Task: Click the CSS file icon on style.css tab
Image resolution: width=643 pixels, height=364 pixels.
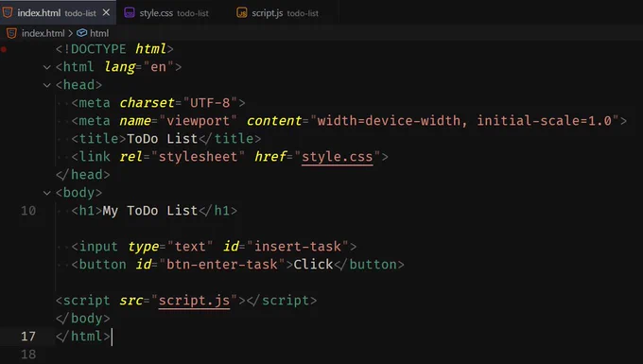Action: pos(130,12)
